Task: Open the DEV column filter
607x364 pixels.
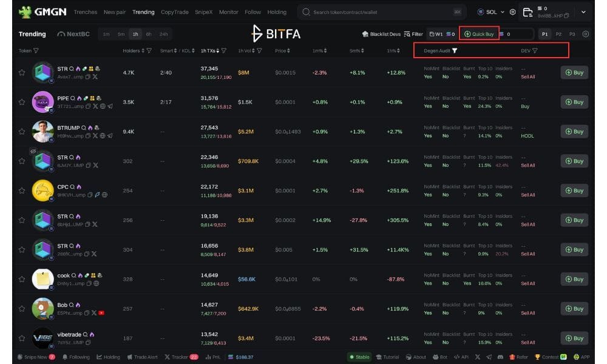Action: pos(535,51)
